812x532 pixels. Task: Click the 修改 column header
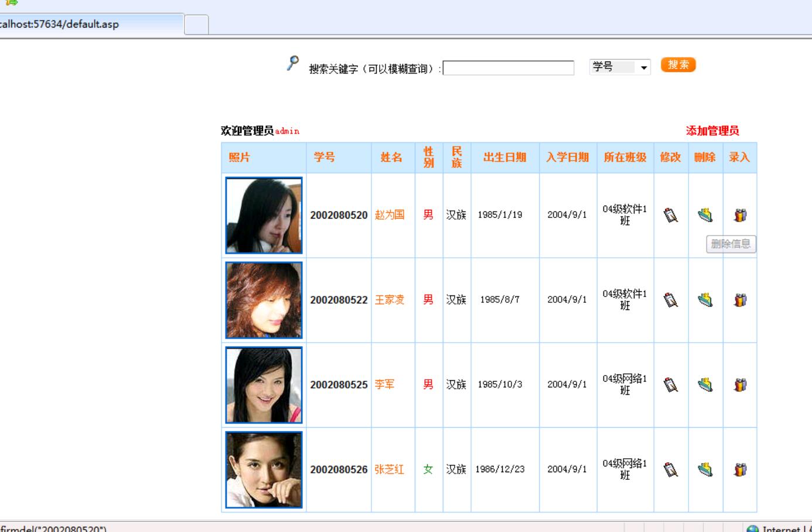(x=670, y=157)
